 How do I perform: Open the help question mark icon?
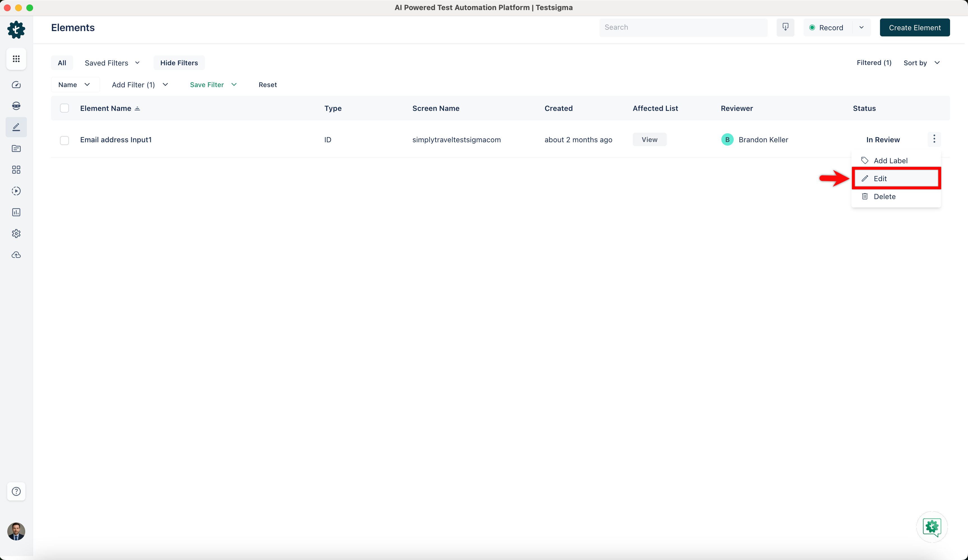click(16, 491)
